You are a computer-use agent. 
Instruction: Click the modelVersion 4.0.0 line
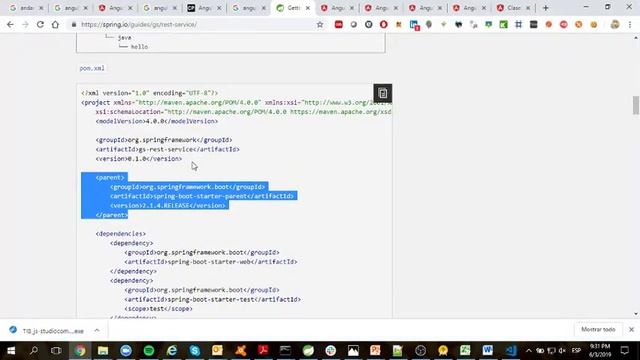point(157,121)
